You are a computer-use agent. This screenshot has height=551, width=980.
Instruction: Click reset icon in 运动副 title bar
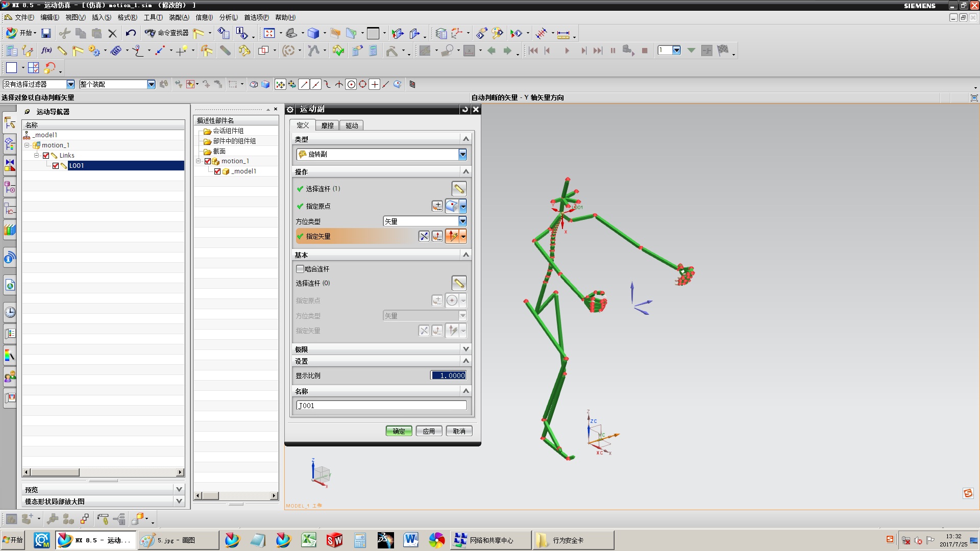coord(464,110)
